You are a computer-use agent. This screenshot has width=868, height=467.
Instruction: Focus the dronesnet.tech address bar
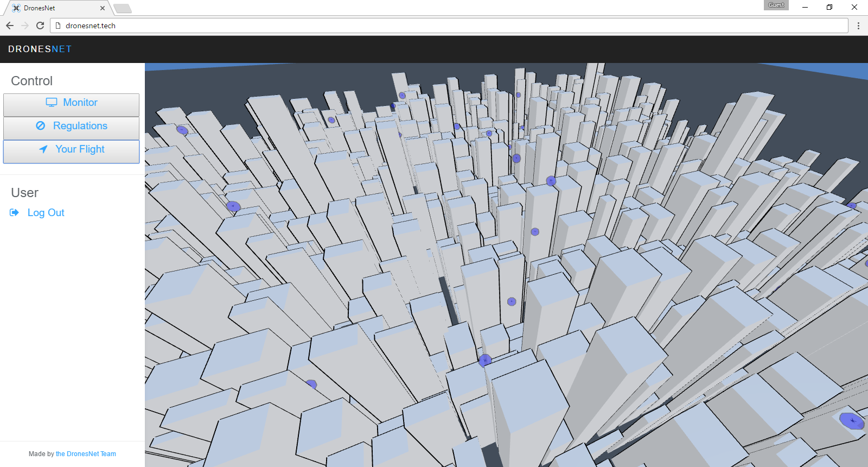(449, 26)
